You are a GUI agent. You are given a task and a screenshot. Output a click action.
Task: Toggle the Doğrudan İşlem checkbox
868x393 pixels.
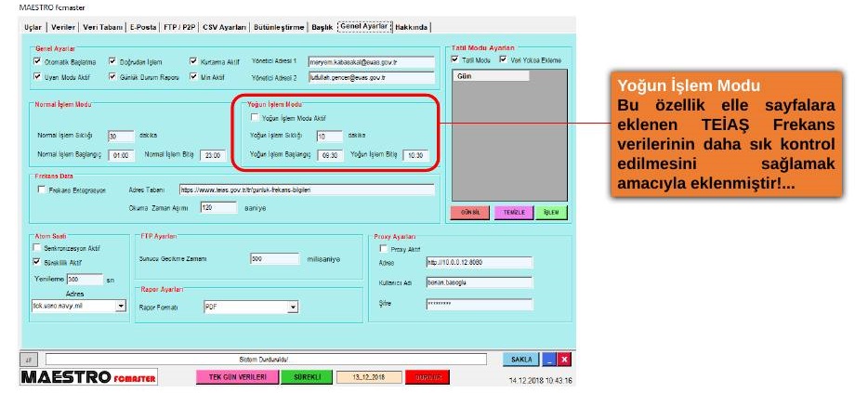(112, 61)
